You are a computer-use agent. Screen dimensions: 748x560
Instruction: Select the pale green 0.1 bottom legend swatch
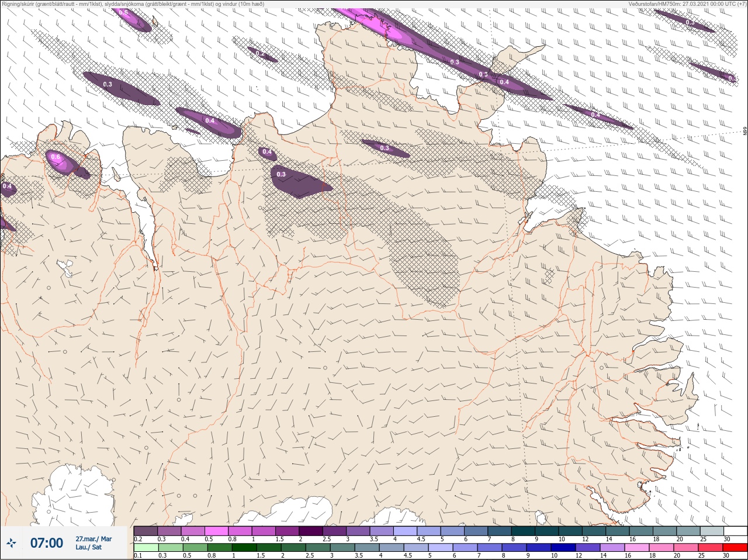(x=146, y=548)
